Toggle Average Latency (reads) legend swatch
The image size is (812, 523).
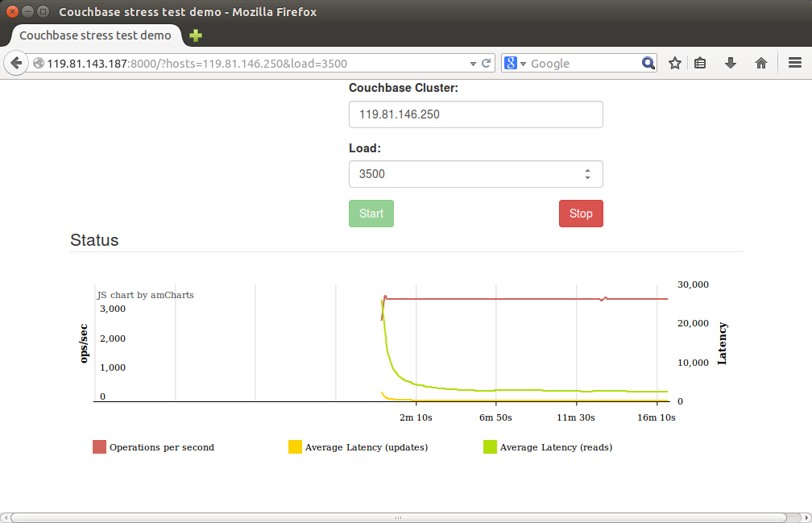(x=490, y=447)
